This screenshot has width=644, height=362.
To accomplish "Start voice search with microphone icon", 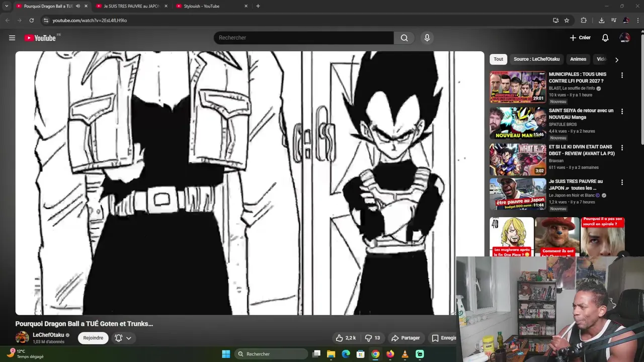I will tap(427, 38).
